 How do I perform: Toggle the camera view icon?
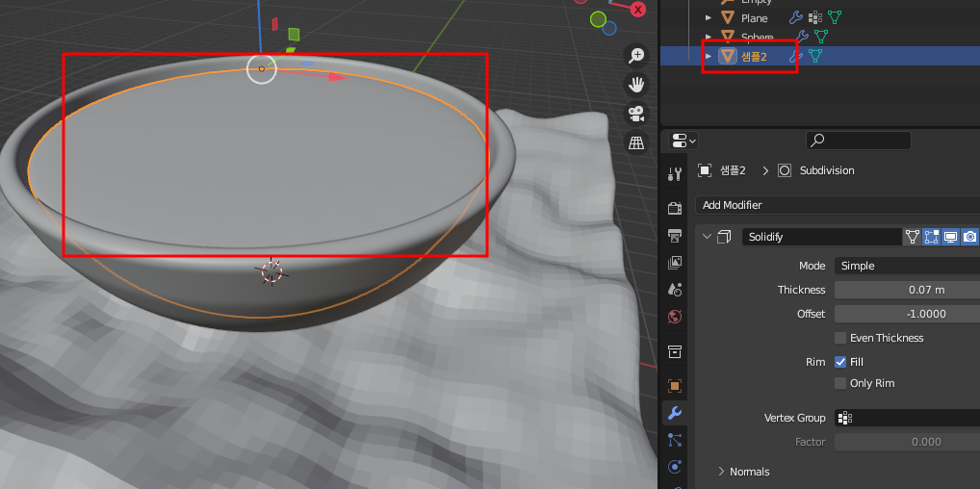(636, 114)
